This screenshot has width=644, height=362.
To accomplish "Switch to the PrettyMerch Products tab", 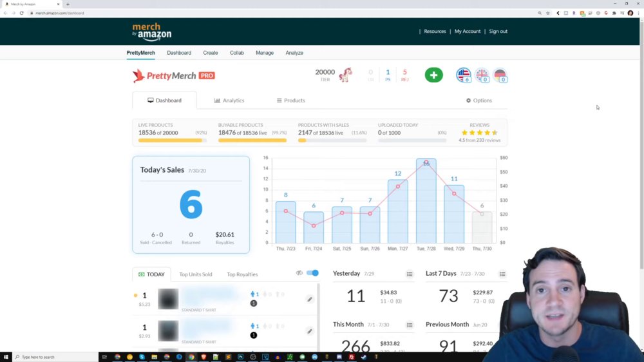I will [x=291, y=100].
